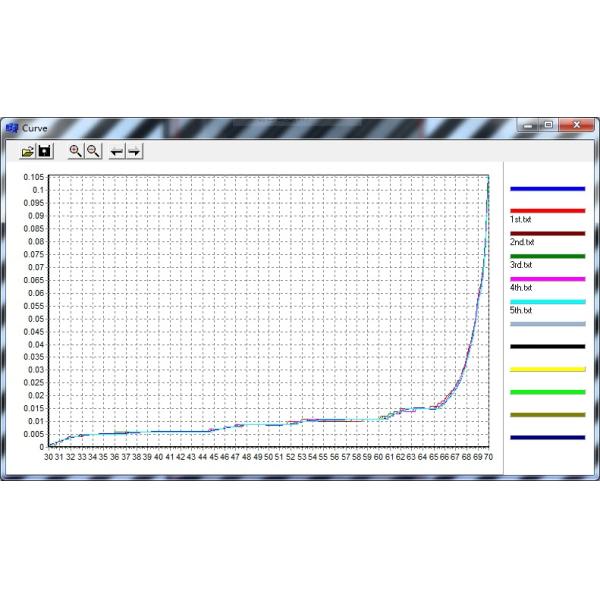
Task: Click the Curve app icon in title bar
Action: pos(13,127)
